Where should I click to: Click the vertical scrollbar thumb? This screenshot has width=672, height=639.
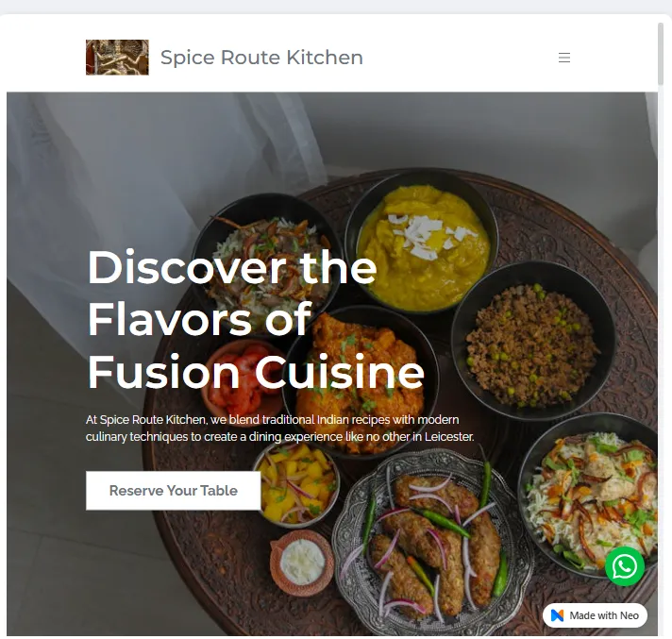661,54
